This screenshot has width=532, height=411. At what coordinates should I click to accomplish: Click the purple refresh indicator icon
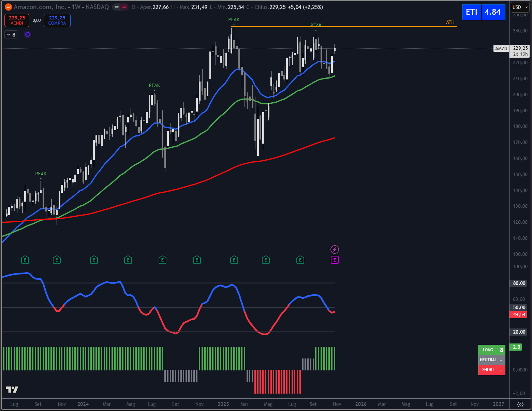tap(28, 34)
